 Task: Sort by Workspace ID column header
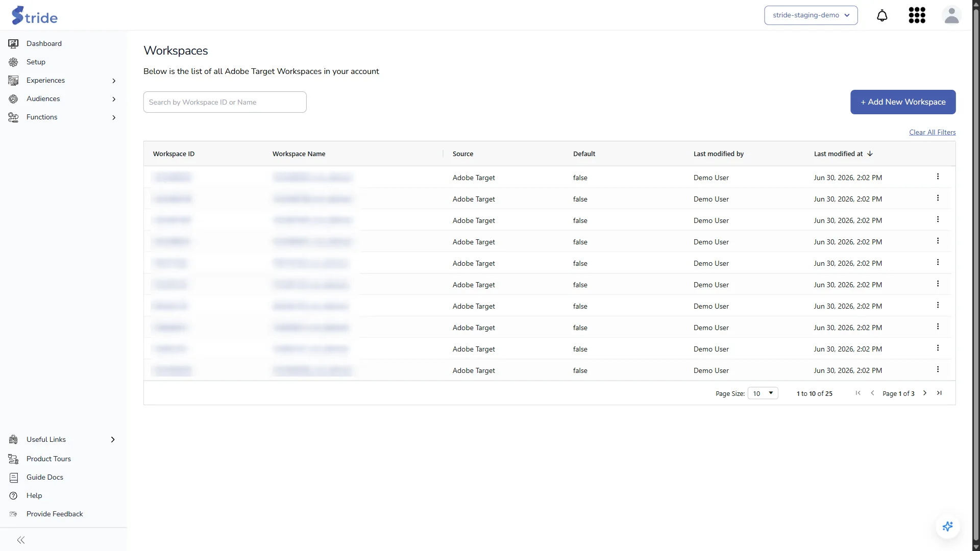(x=174, y=154)
